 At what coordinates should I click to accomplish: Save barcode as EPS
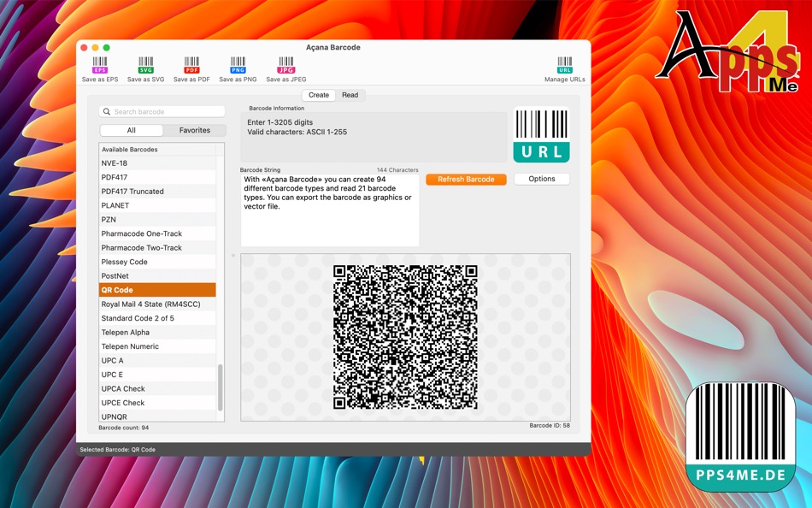click(x=100, y=69)
